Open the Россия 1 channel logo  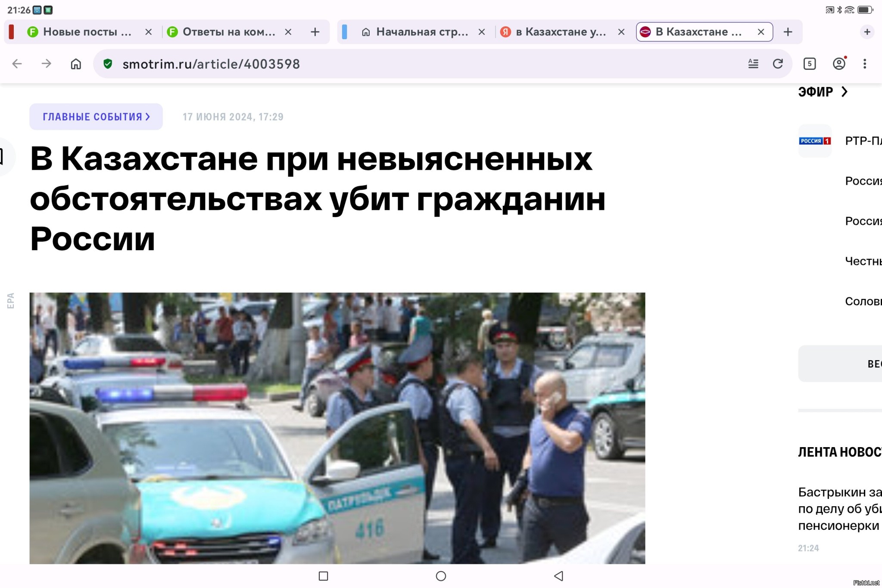click(815, 141)
